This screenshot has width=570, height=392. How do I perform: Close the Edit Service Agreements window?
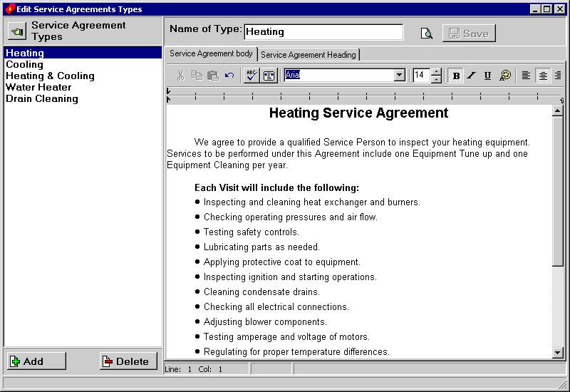point(560,9)
